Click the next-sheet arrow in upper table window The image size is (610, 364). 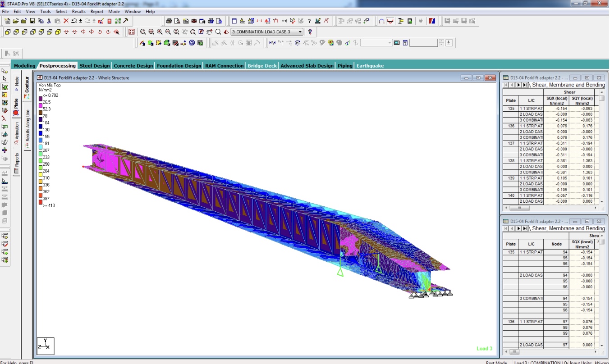pos(518,85)
